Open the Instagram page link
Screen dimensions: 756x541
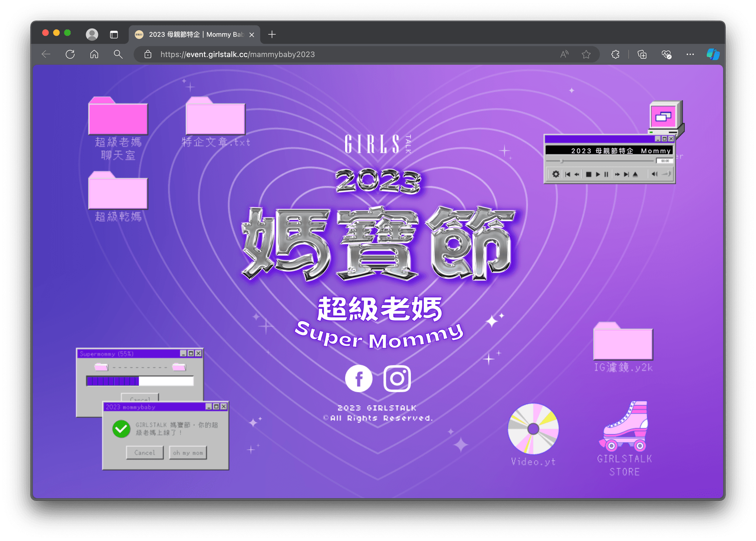click(x=397, y=379)
